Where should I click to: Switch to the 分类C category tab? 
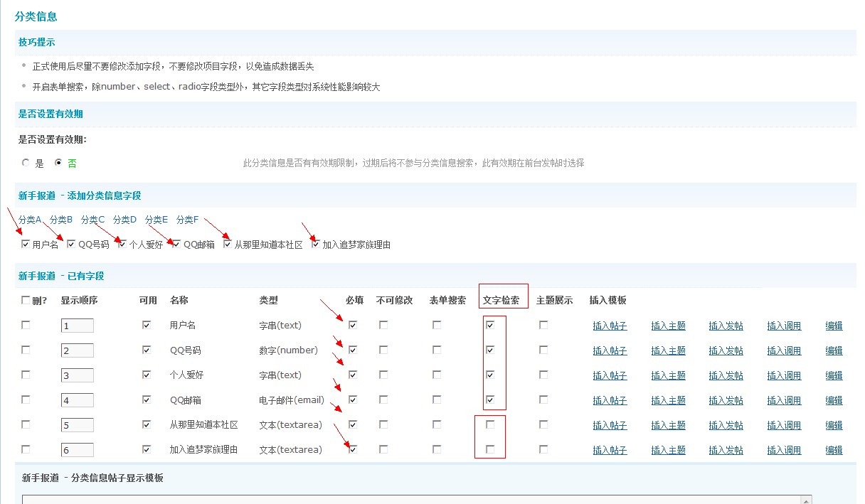coord(93,220)
